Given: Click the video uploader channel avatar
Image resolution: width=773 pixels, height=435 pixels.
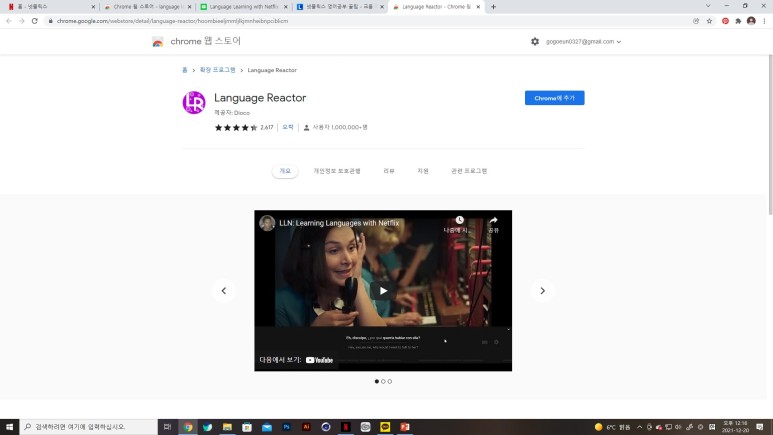Looking at the screenshot, I should tap(267, 223).
